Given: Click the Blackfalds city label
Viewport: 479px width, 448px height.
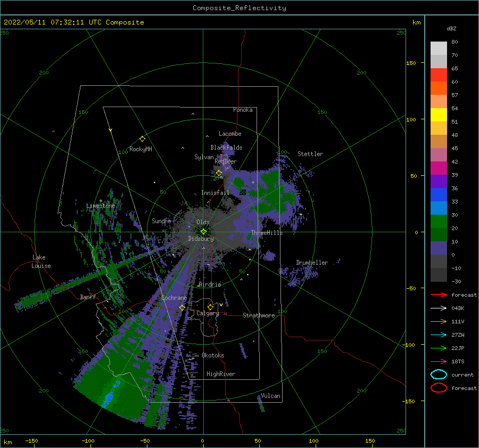Looking at the screenshot, I should coord(226,148).
